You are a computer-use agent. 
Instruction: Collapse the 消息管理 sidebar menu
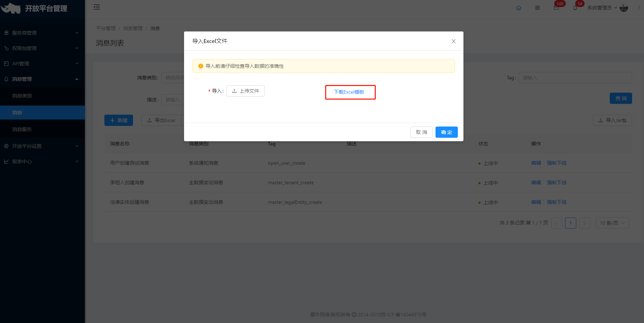42,79
